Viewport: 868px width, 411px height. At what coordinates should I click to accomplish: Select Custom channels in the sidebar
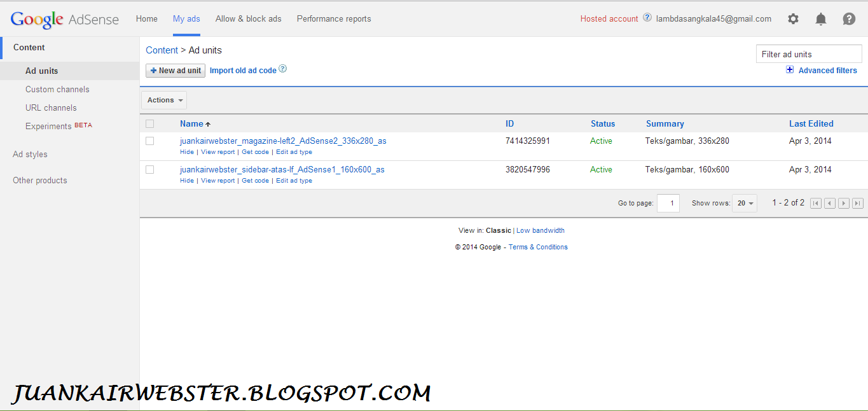point(57,89)
